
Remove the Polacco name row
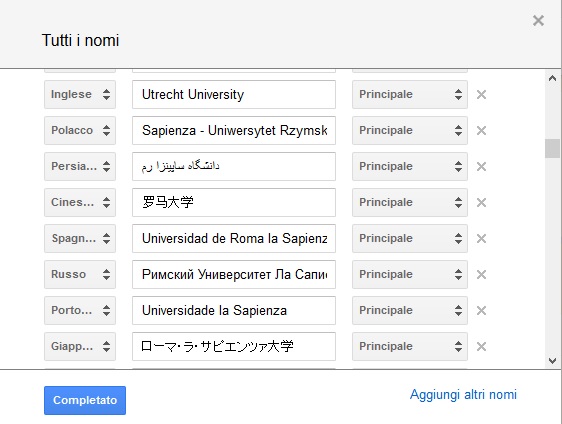coord(481,130)
